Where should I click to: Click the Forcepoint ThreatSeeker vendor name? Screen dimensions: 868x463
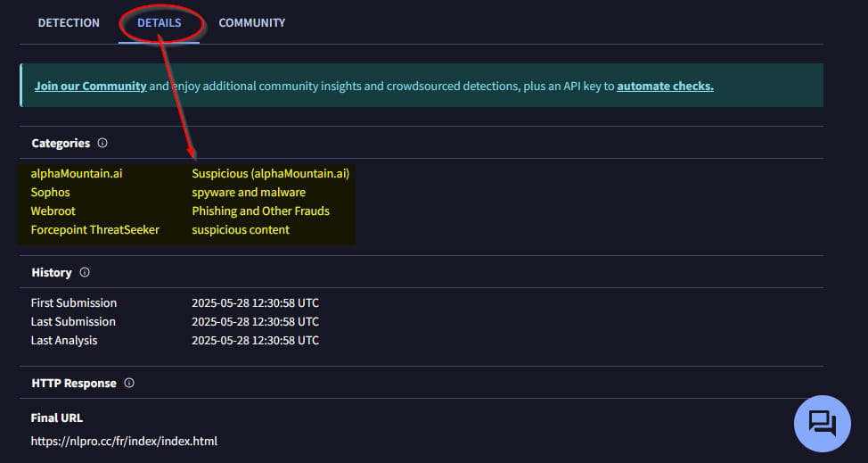click(95, 229)
